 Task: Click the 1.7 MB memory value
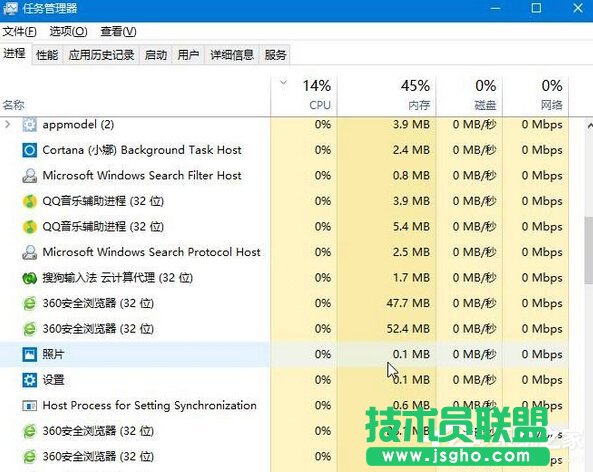coord(411,278)
